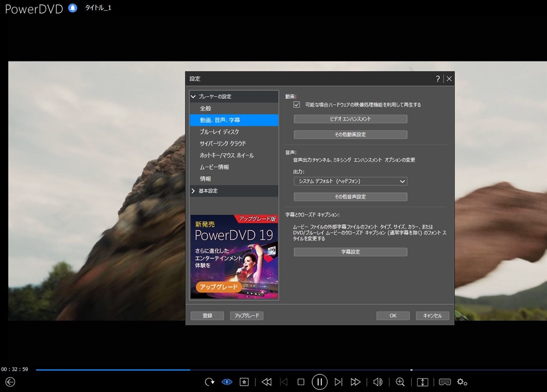This screenshot has height=392, width=547.
Task: Click the 登録 button
Action: click(207, 316)
